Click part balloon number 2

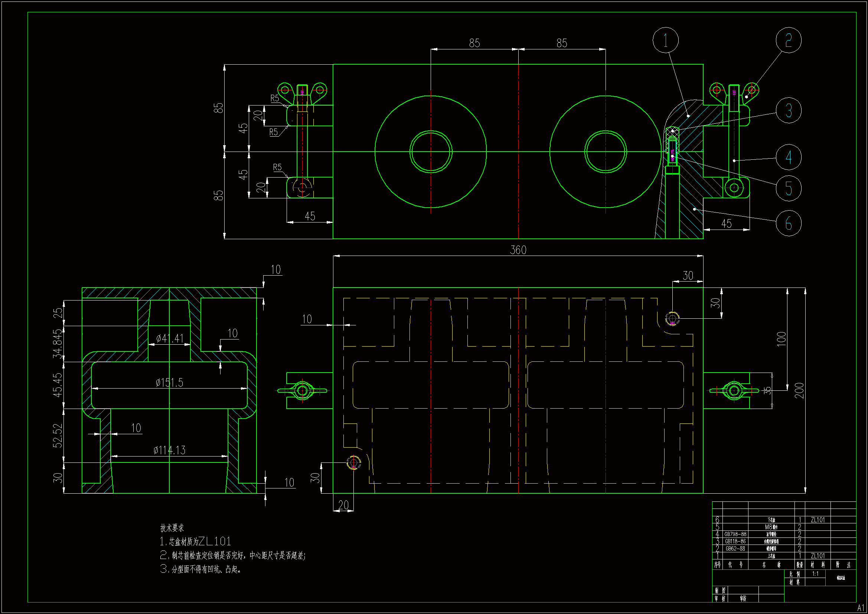point(788,40)
